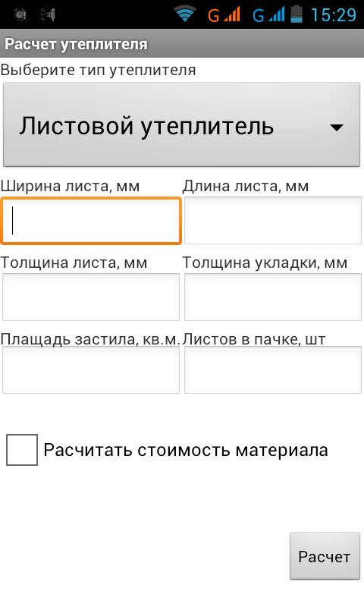
Task: Click the dropdown arrow of the insulation type spinner
Action: 336,127
